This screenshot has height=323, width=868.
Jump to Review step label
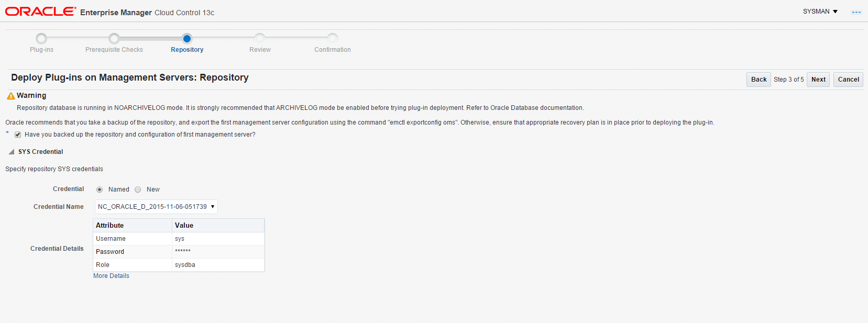pos(260,50)
